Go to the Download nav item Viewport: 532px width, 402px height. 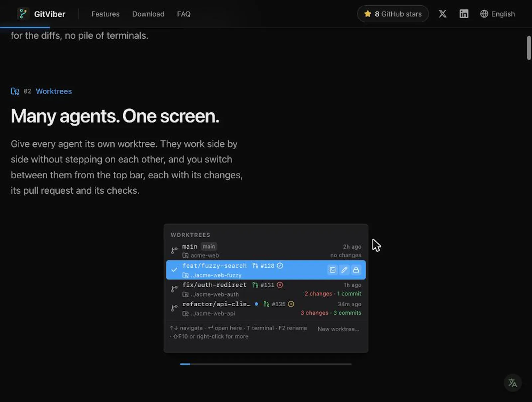[148, 14]
